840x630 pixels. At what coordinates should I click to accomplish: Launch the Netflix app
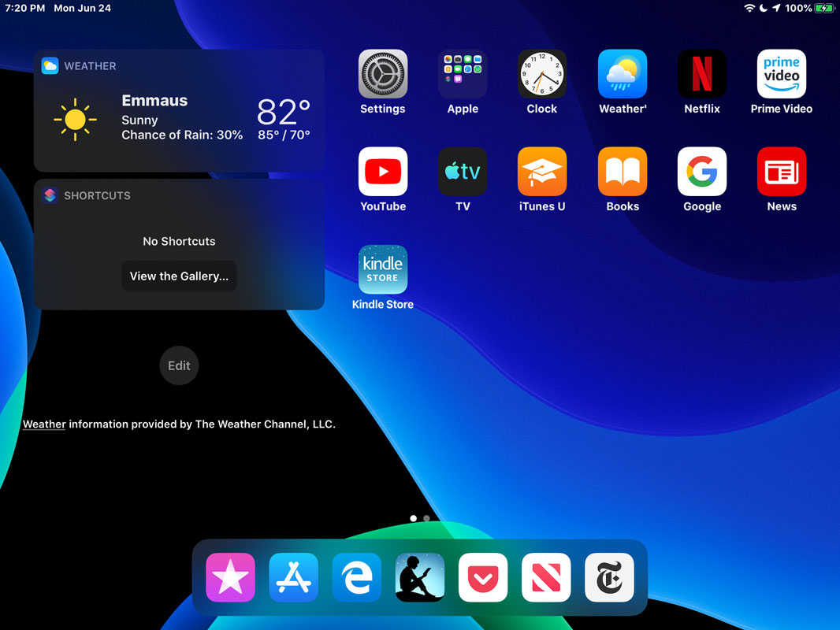pos(702,74)
